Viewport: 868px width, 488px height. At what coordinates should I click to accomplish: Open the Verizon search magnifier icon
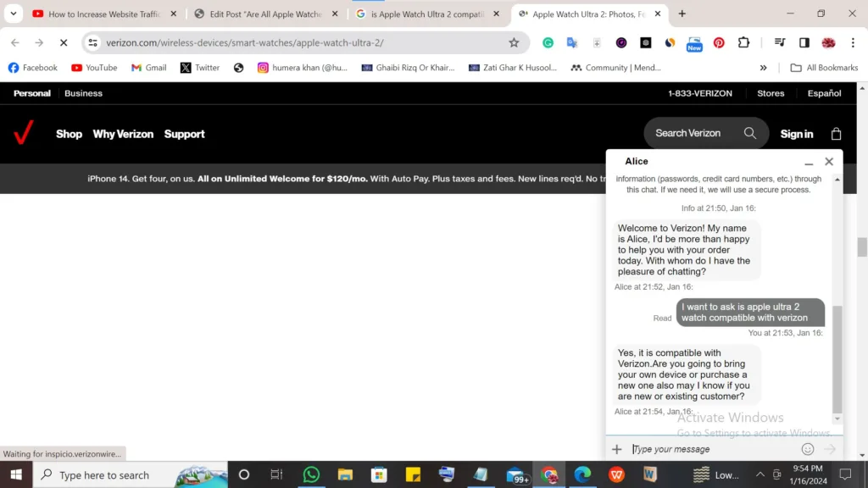(750, 133)
